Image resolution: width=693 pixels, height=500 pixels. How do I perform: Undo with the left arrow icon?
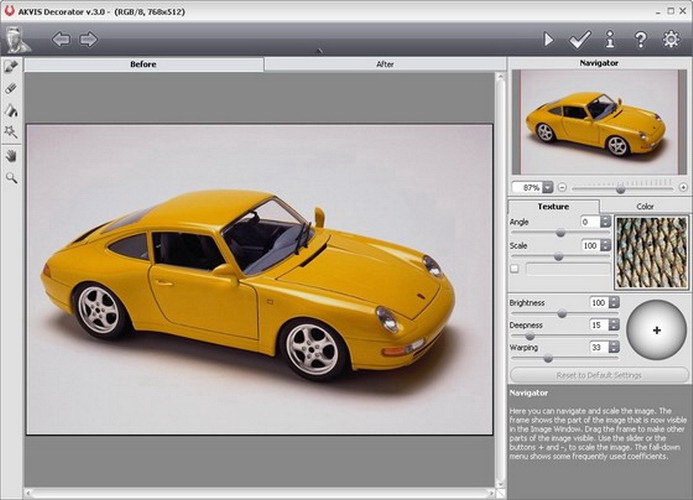coord(61,40)
